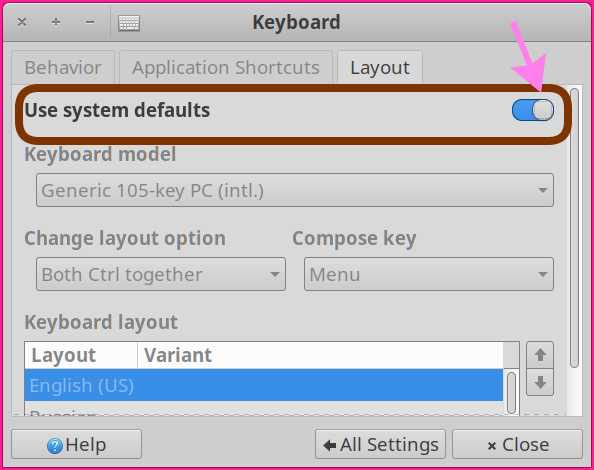Click the plus maximize icon in title bar
This screenshot has height=470, width=594.
56,22
